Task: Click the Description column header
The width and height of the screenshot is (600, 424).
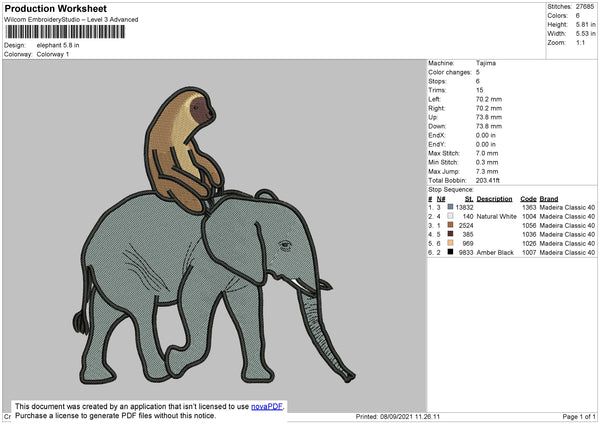Action: pos(493,197)
